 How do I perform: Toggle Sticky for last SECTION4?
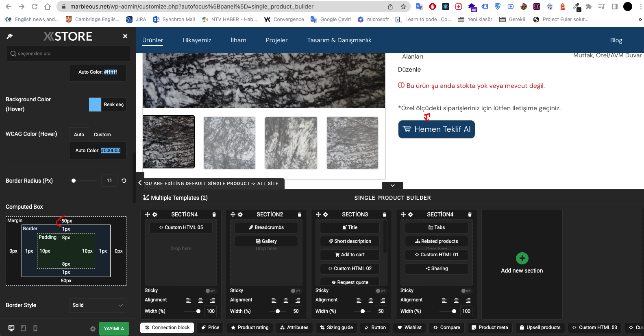click(x=466, y=291)
